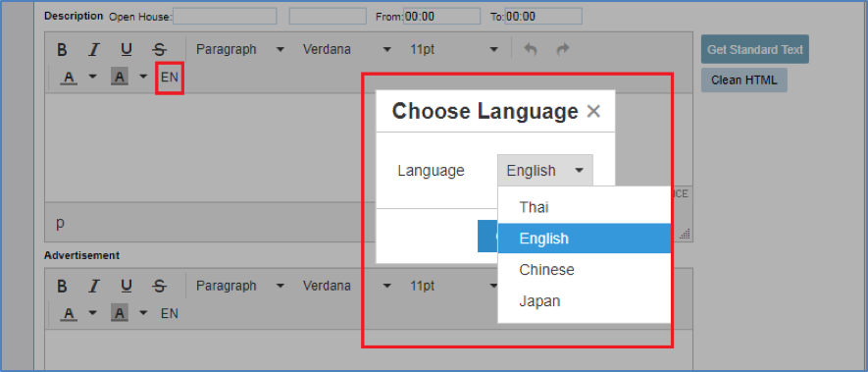Open 11pt font size dropdown in Description editor
Screen dimensions: 868x372
(454, 50)
